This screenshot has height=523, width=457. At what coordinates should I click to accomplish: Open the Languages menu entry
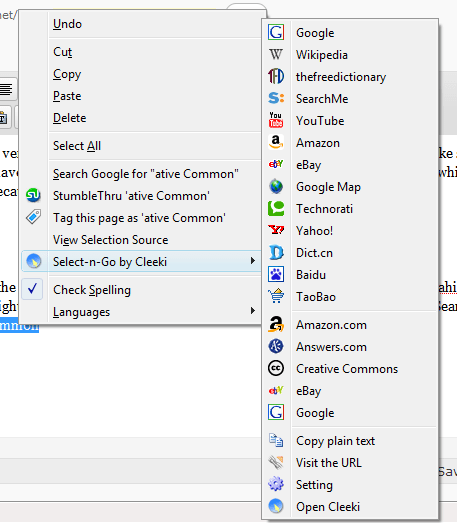(x=81, y=312)
